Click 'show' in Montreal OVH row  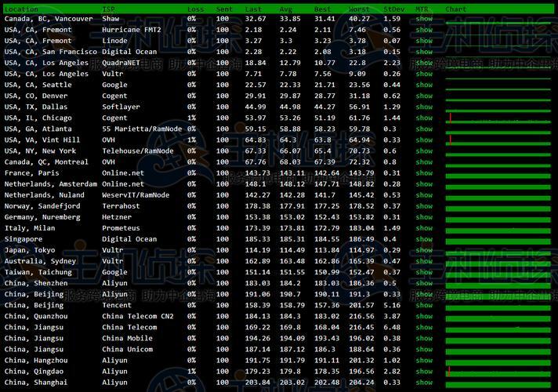pyautogui.click(x=424, y=162)
